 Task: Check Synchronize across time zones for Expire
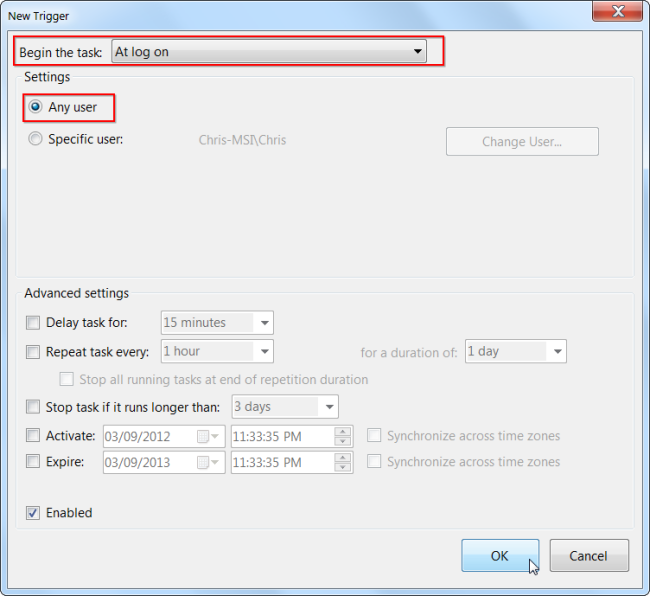click(x=374, y=461)
